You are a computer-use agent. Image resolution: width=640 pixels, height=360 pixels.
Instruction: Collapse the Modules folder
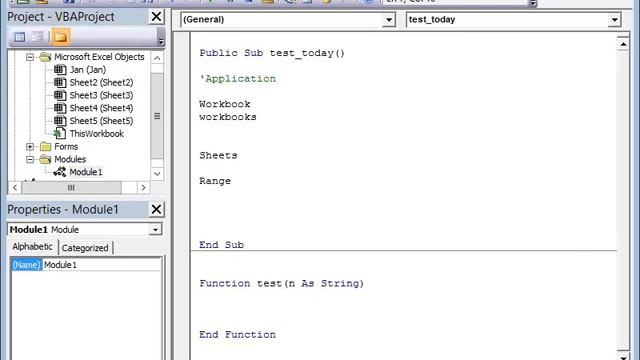pos(30,159)
